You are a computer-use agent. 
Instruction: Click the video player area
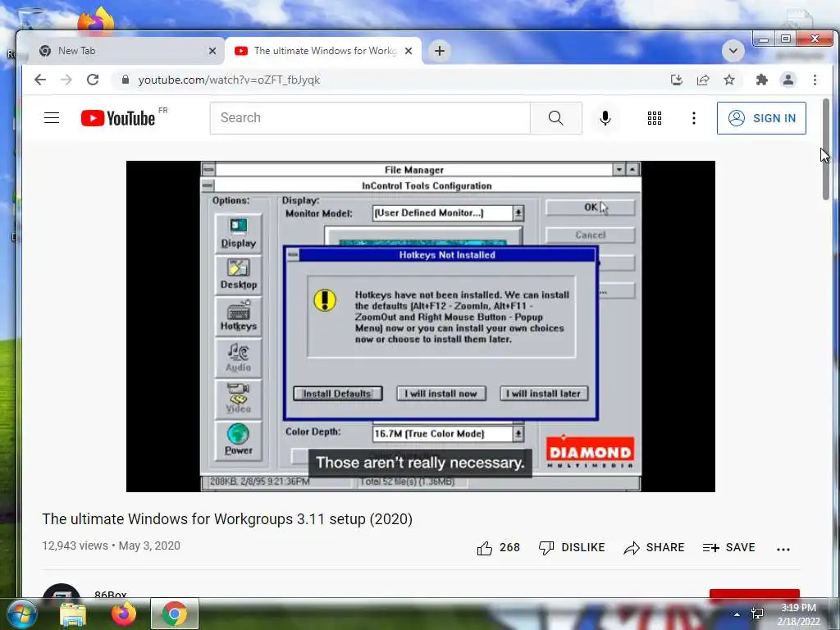[421, 326]
